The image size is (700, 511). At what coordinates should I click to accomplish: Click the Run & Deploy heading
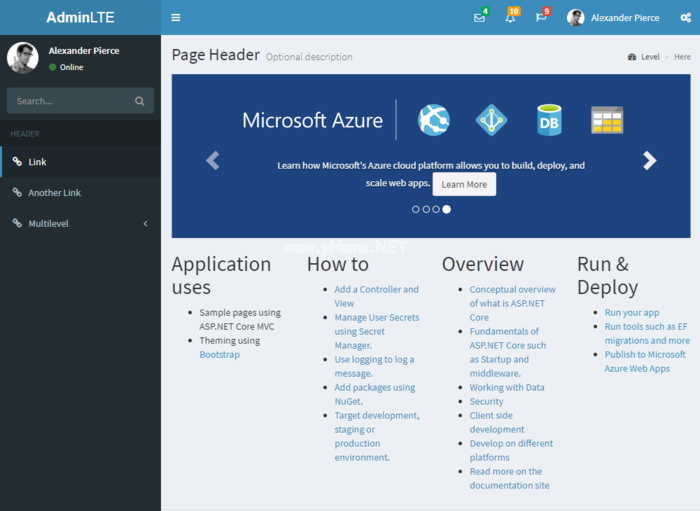pyautogui.click(x=608, y=276)
